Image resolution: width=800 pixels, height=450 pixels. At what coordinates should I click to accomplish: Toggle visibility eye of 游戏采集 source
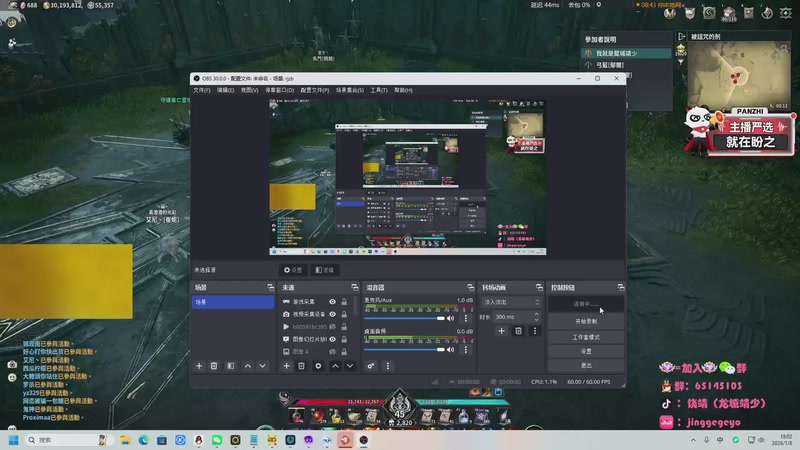(x=332, y=302)
